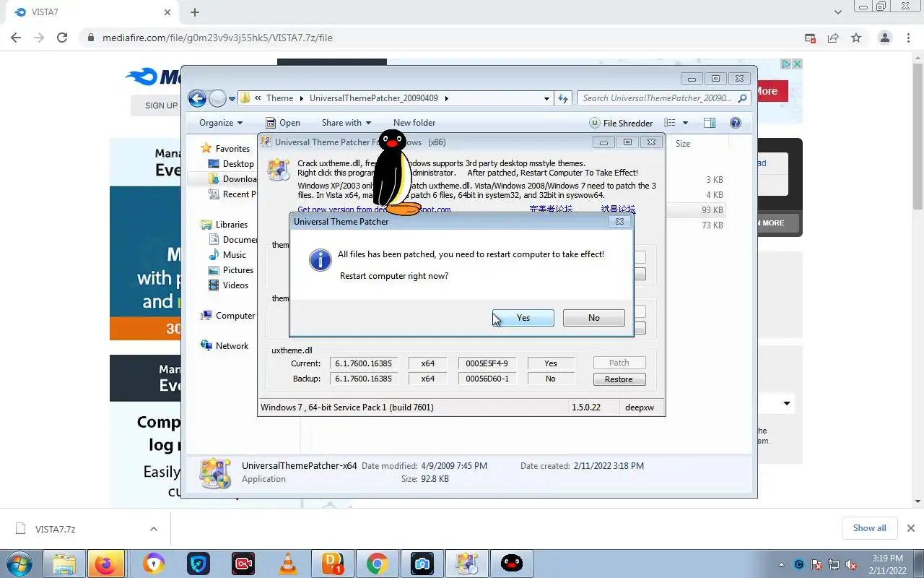Screen dimensions: 924x578
Task: Select Computer in navigation pane
Action: click(228, 316)
